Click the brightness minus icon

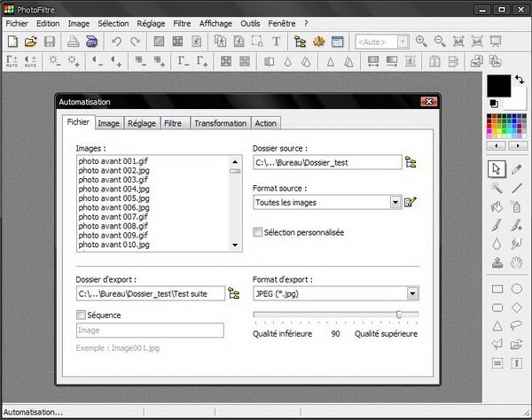55,61
